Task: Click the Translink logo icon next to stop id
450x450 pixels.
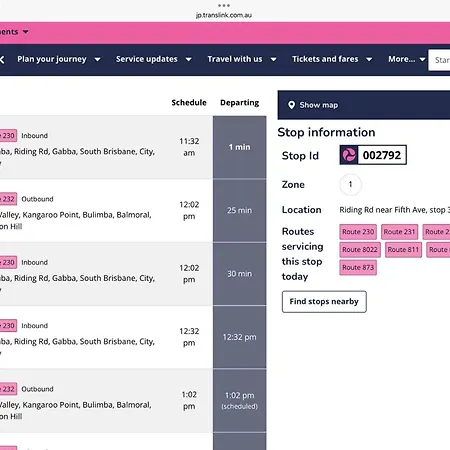Action: [349, 155]
